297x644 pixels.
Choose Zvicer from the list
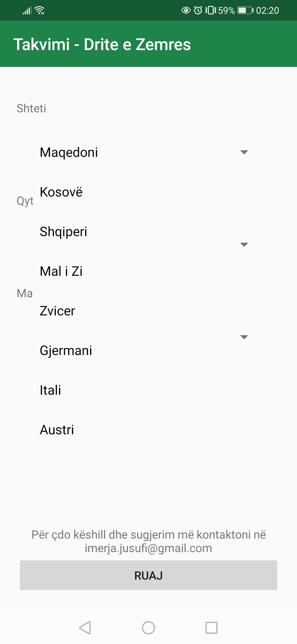pos(57,311)
